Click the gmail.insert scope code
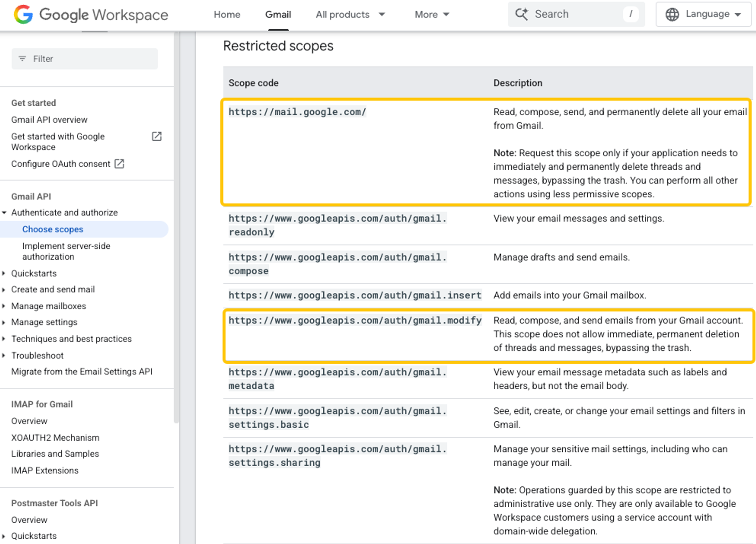756x544 pixels. coord(355,295)
